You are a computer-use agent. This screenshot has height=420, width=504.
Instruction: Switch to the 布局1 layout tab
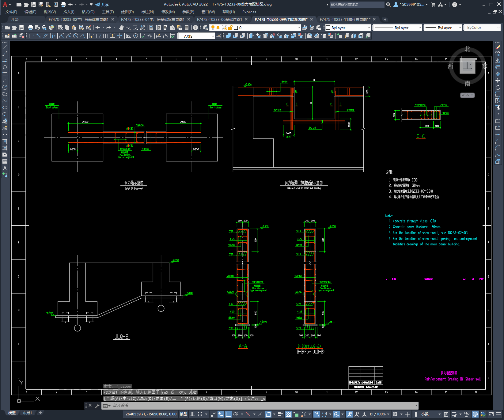coord(27,413)
